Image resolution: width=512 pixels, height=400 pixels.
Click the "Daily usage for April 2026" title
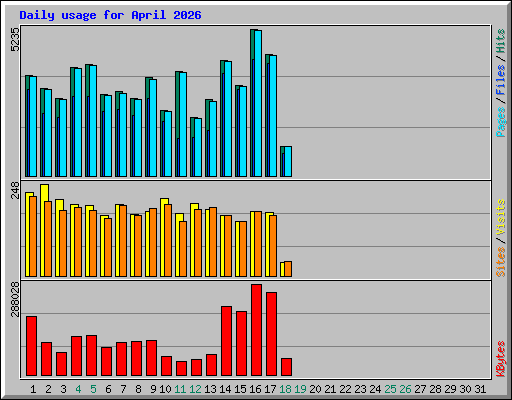pyautogui.click(x=110, y=15)
